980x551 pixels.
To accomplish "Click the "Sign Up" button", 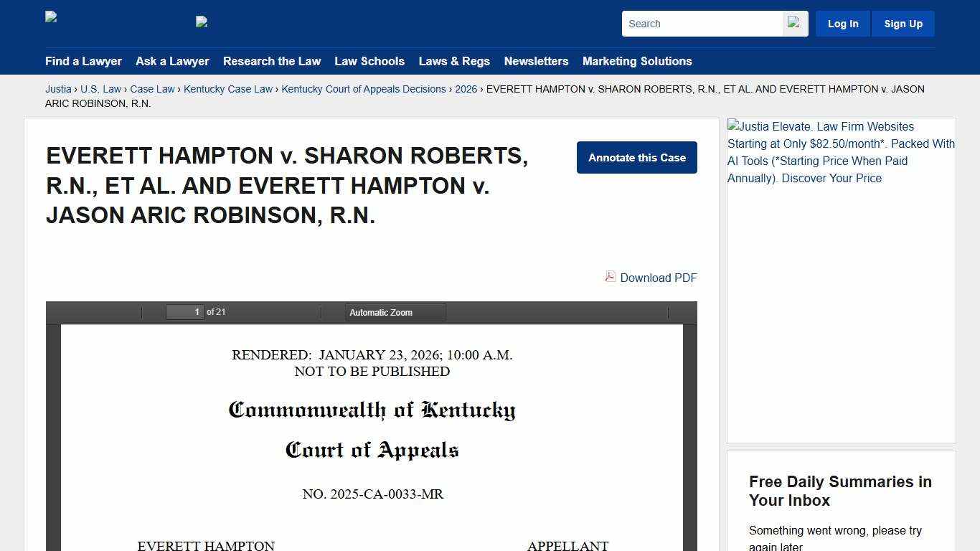I will click(903, 23).
